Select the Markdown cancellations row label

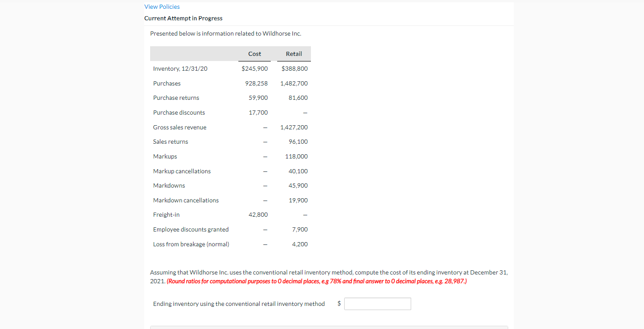pyautogui.click(x=186, y=200)
